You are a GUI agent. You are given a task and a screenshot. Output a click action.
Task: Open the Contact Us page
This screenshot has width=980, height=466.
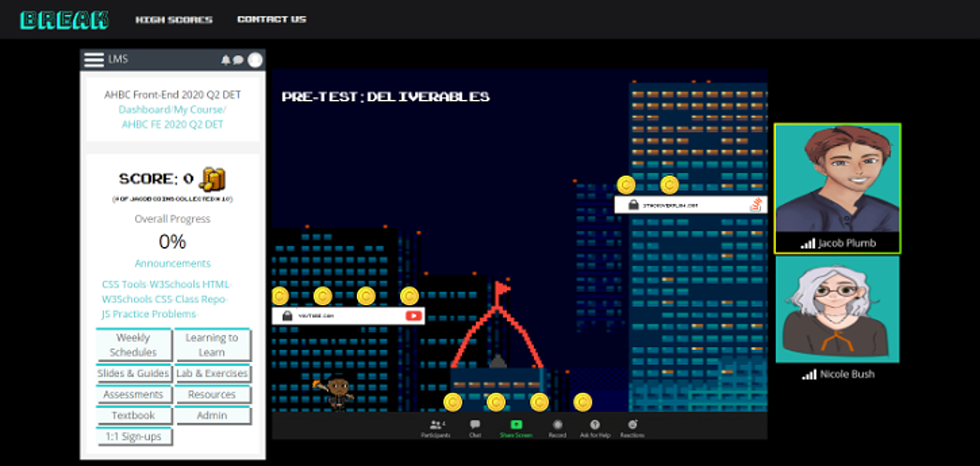(272, 20)
